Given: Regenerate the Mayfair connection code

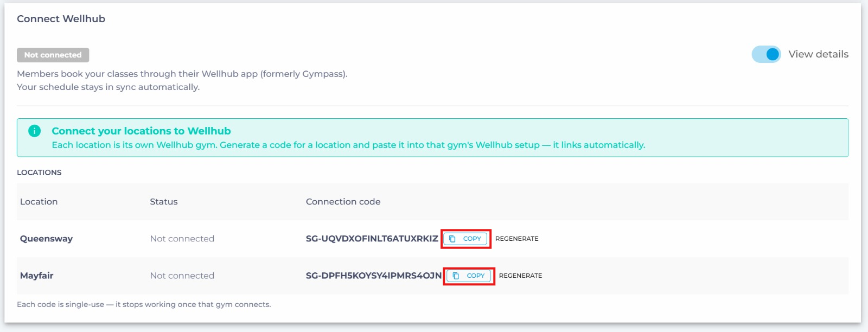Looking at the screenshot, I should click(520, 276).
